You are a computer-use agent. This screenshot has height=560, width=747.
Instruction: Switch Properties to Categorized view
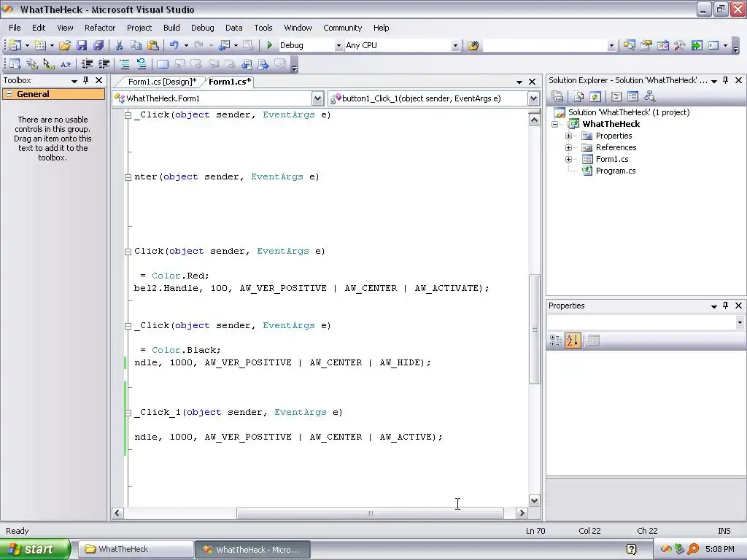point(555,341)
